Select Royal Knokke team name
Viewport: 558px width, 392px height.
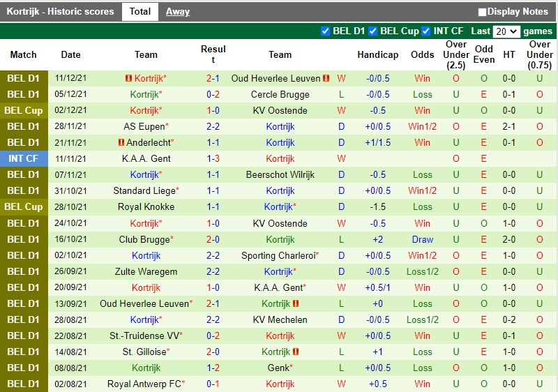(146, 206)
